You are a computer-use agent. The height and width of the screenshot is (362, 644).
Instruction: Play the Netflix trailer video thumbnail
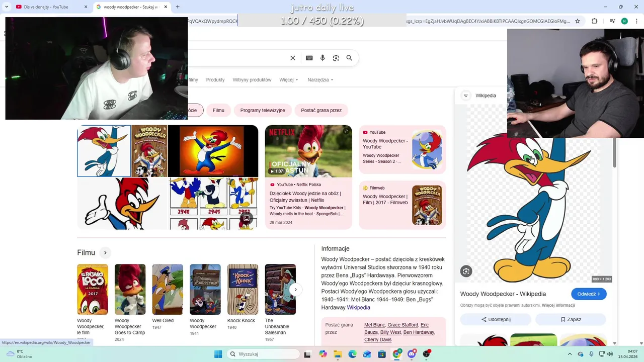click(x=308, y=151)
